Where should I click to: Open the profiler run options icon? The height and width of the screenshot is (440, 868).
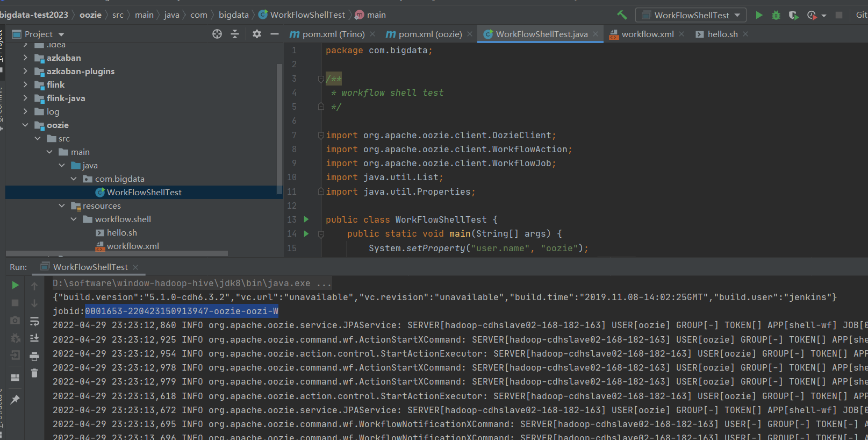point(812,15)
